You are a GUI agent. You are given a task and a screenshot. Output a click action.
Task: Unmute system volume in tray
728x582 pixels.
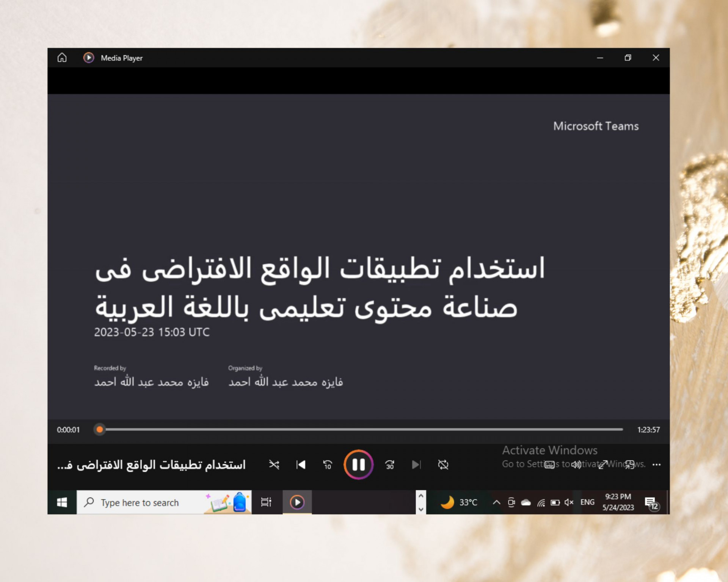pyautogui.click(x=569, y=502)
